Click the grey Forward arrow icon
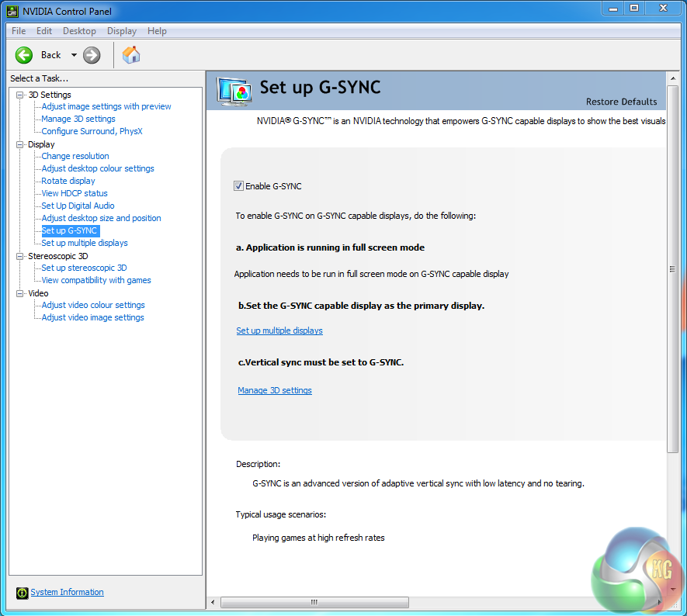This screenshot has width=687, height=616. 92,55
